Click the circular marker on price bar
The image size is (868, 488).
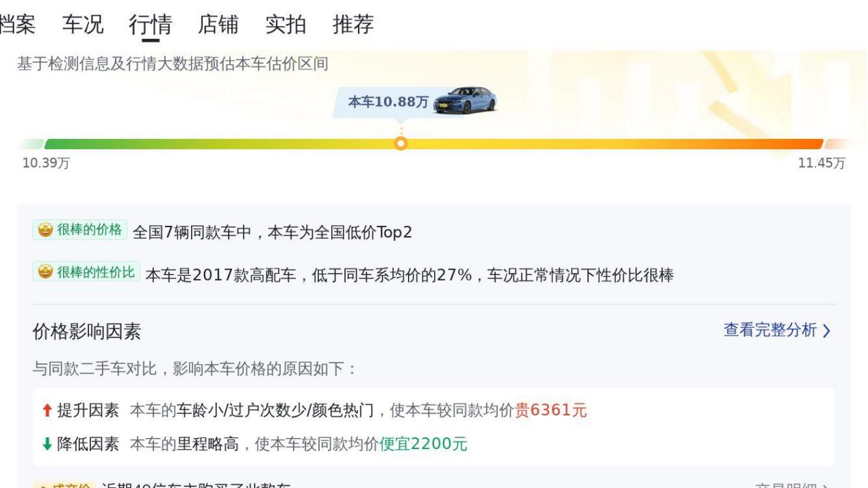tap(401, 144)
